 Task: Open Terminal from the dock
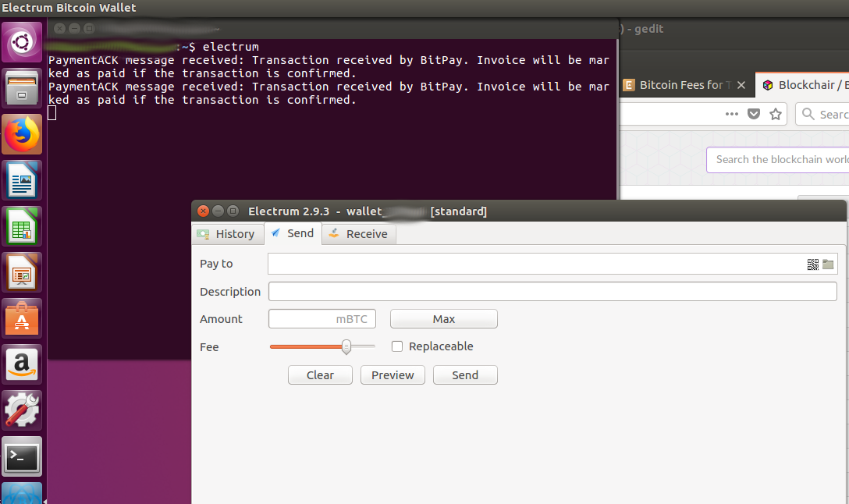pos(22,457)
